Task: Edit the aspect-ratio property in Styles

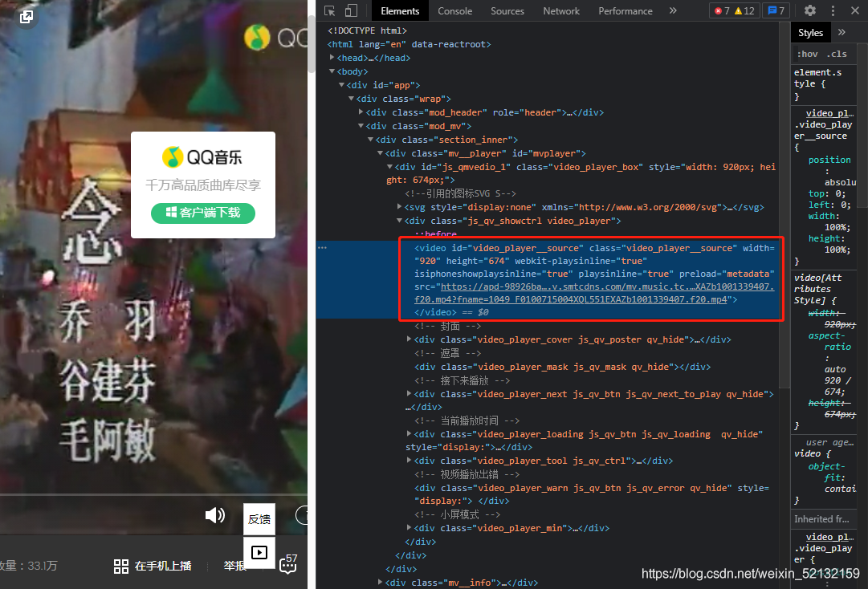Action: (x=829, y=341)
